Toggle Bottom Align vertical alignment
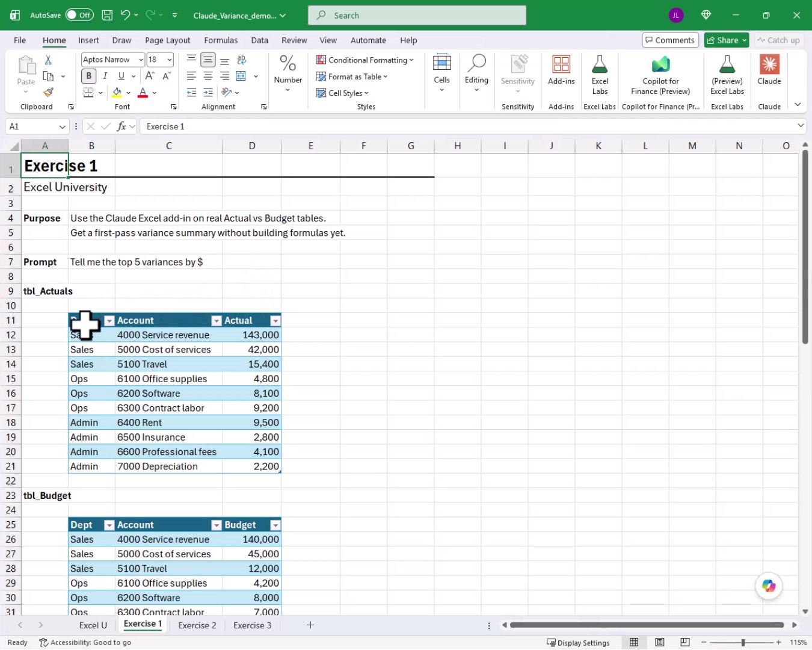Viewport: 812px width, 650px height. (224, 60)
